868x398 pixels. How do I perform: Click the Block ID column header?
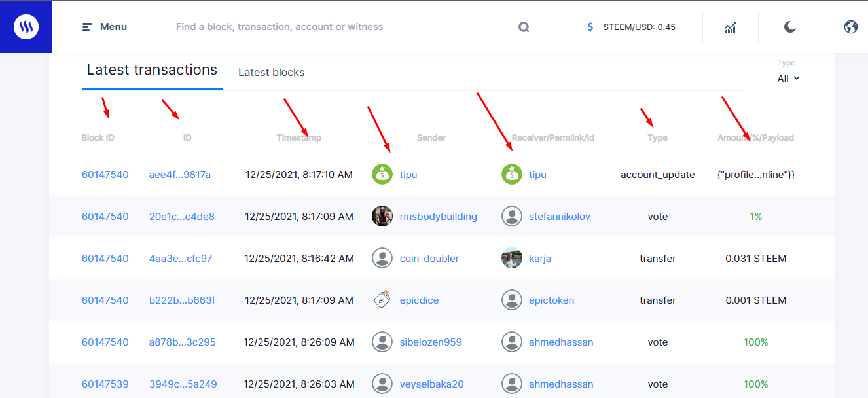click(98, 138)
